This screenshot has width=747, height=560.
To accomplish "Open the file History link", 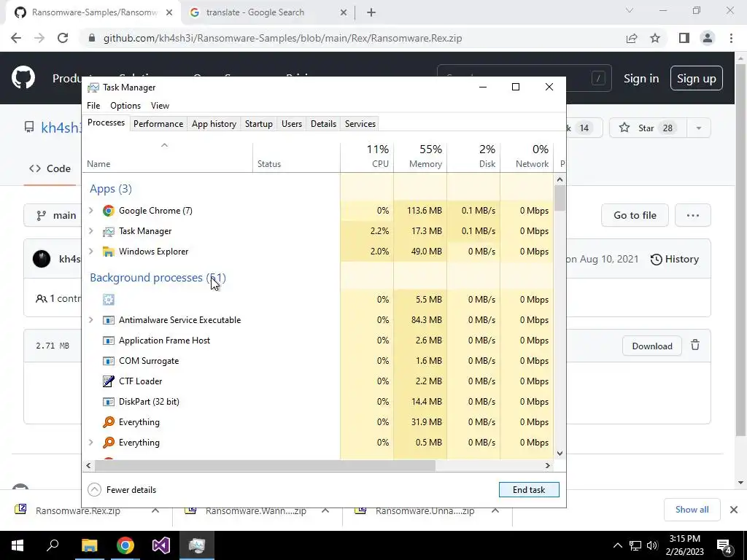I will 675,259.
